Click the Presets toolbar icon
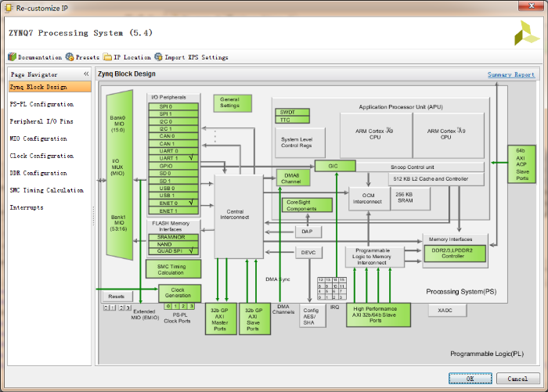548x392 pixels. [70, 57]
